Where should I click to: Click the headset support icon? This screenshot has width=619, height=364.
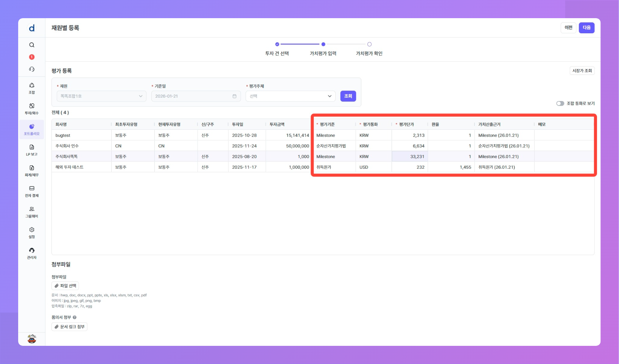click(32, 69)
